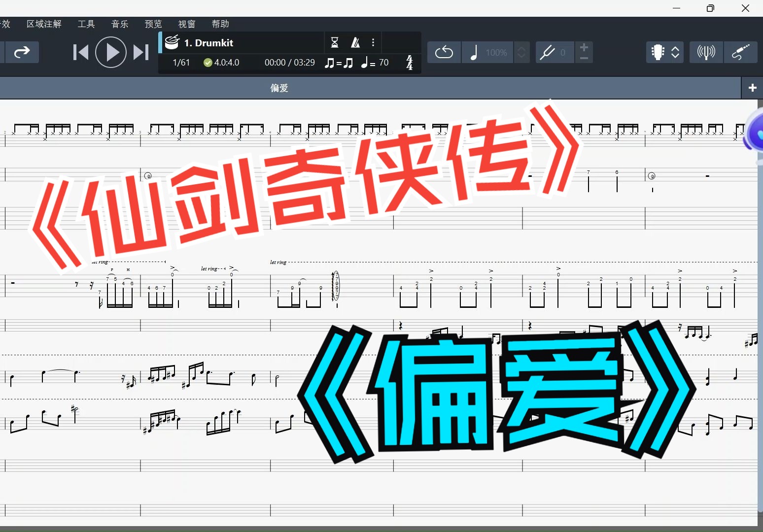Click the redo arrow button

pos(22,52)
